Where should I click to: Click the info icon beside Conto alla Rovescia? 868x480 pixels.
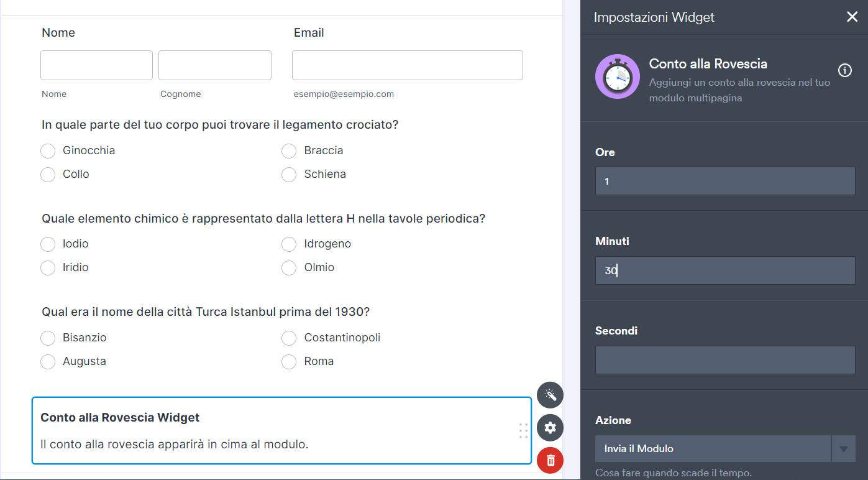pyautogui.click(x=845, y=70)
